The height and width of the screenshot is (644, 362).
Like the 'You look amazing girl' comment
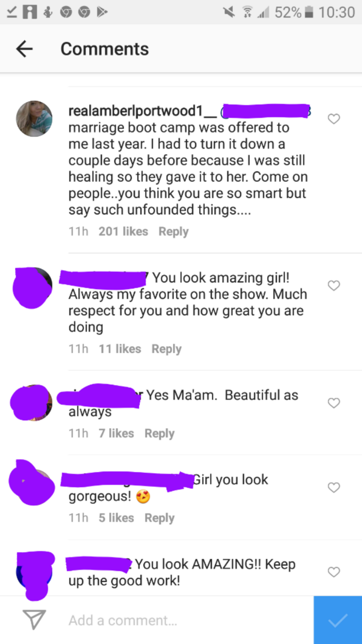[x=334, y=286]
